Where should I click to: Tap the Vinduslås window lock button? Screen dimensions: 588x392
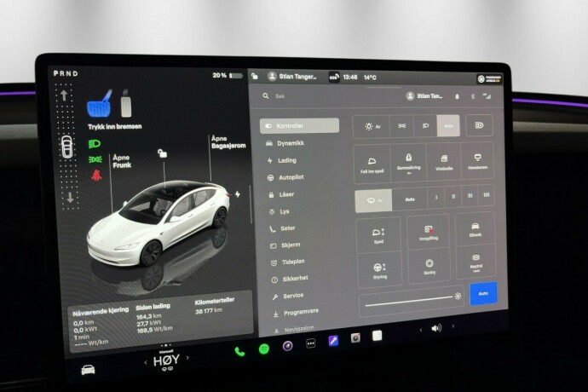[444, 162]
